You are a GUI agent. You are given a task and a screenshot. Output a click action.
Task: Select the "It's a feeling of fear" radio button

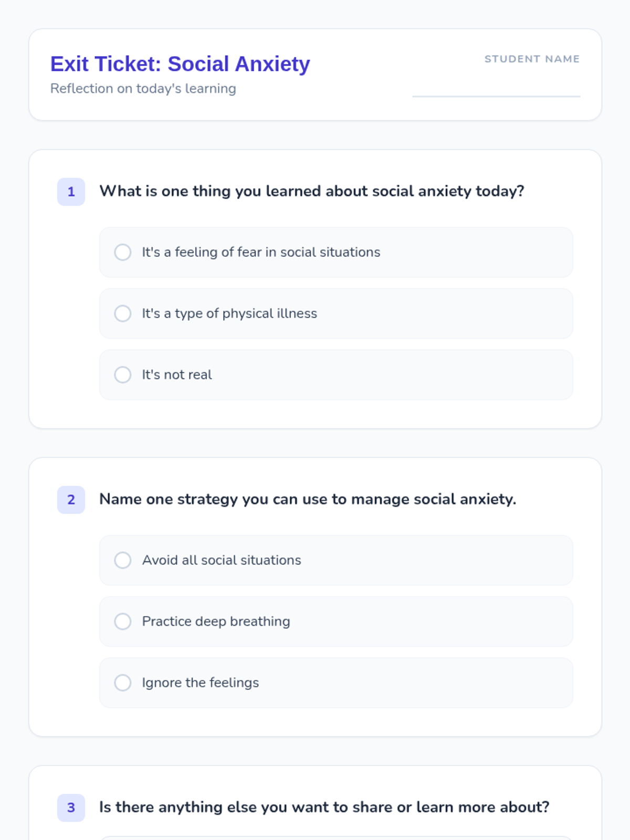(x=123, y=253)
